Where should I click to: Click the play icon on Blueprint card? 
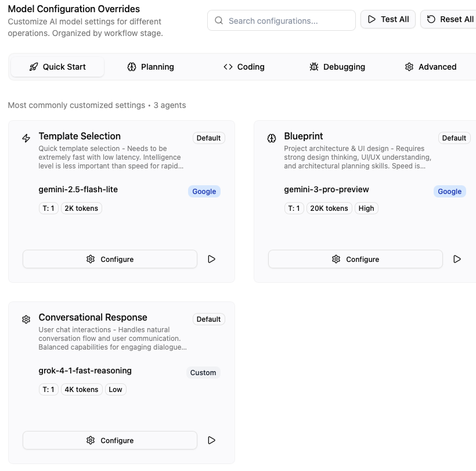tap(457, 259)
